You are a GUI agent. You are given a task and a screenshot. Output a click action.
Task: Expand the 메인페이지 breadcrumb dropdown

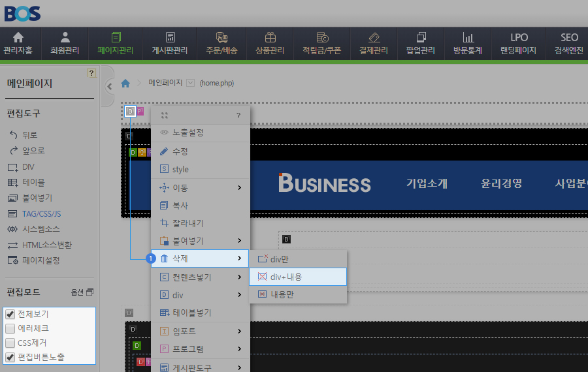coord(191,83)
